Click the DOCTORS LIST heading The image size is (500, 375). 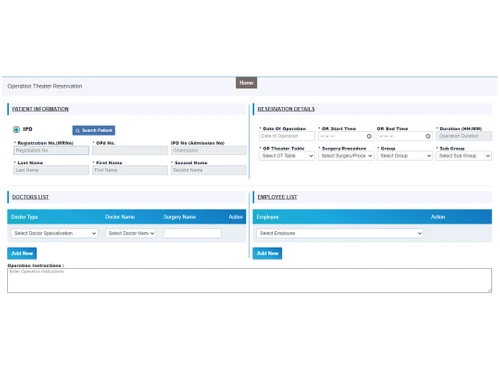30,197
